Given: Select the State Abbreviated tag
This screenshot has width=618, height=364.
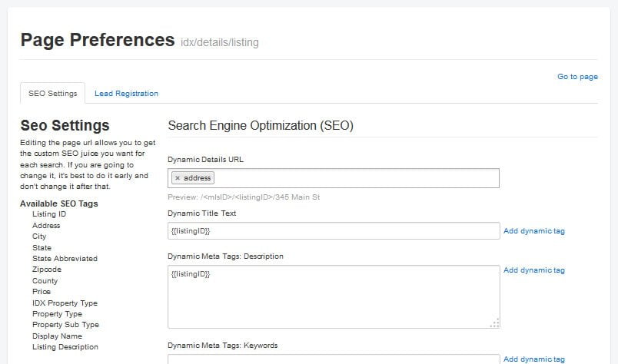Looking at the screenshot, I should tap(65, 259).
